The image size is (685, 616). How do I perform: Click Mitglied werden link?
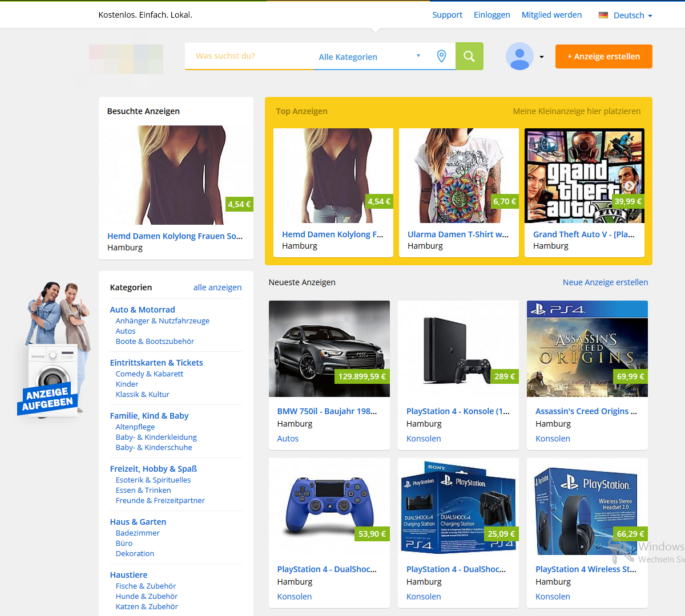coord(551,15)
